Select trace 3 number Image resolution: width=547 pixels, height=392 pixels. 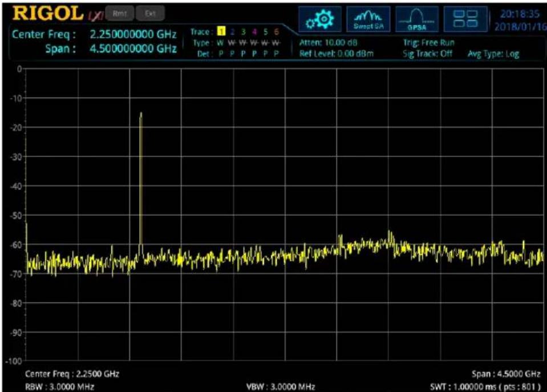(244, 32)
